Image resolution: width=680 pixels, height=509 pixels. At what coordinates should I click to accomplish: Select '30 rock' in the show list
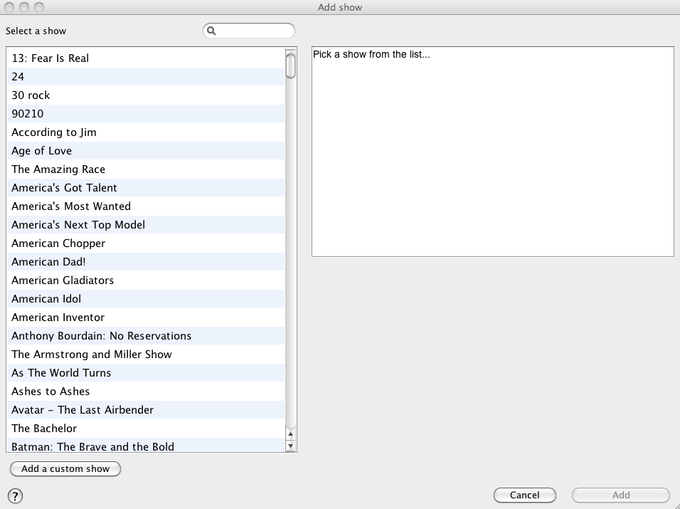click(146, 95)
